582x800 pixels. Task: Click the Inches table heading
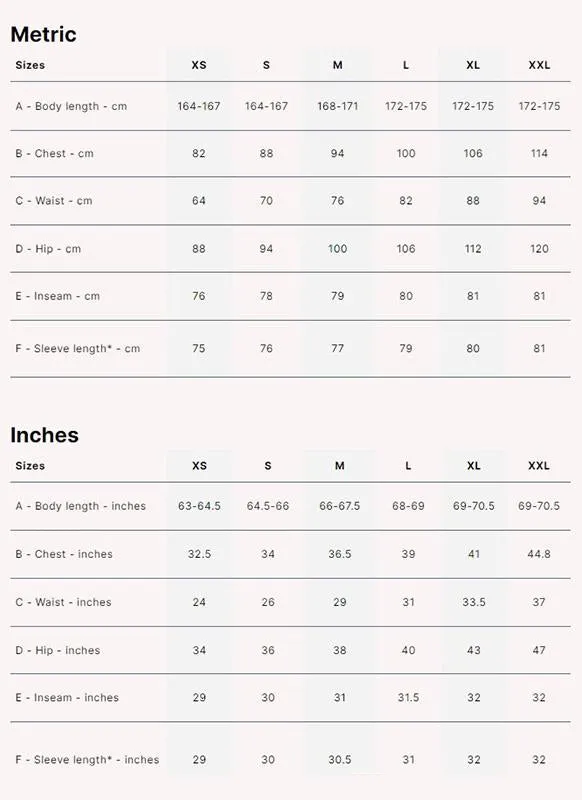[x=44, y=435]
